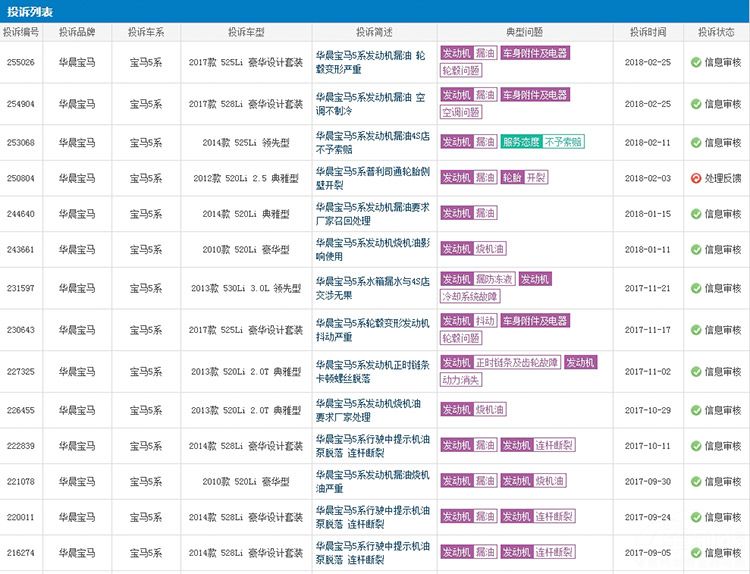Click the green status icon in row 227325
The image size is (750, 574).
[x=696, y=372]
